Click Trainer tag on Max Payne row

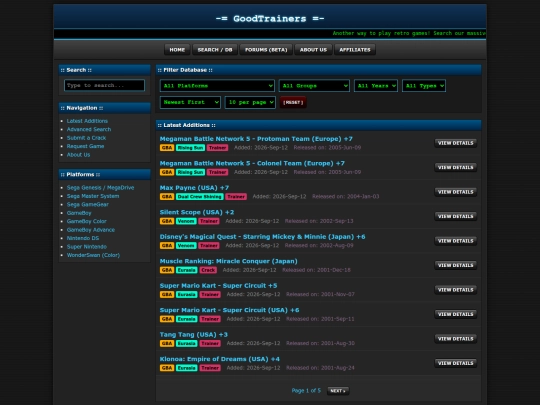(x=236, y=197)
